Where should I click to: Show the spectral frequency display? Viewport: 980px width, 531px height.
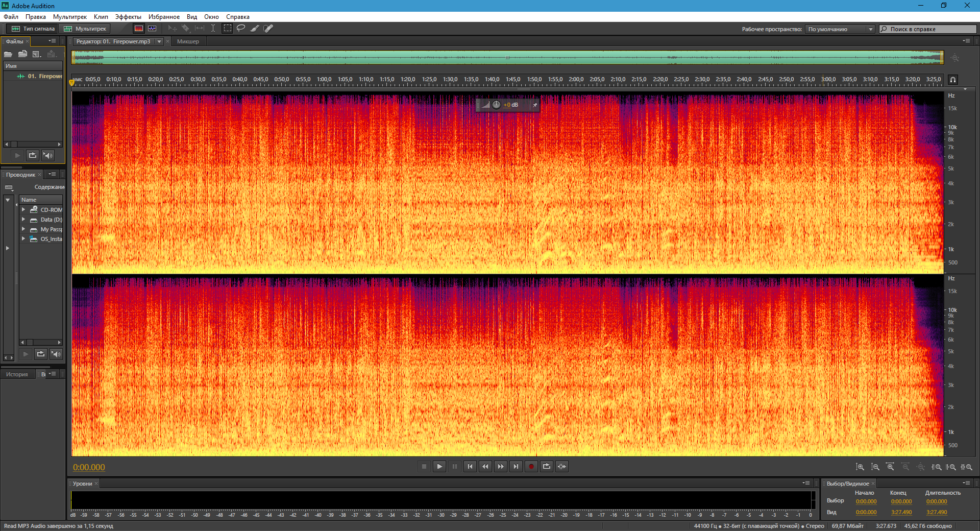(139, 29)
